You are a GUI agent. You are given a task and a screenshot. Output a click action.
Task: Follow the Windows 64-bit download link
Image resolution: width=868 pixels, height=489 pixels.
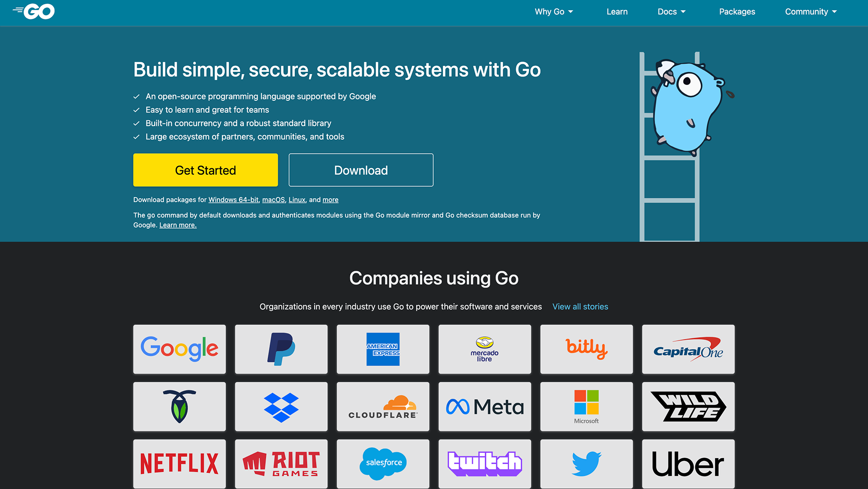pos(233,200)
